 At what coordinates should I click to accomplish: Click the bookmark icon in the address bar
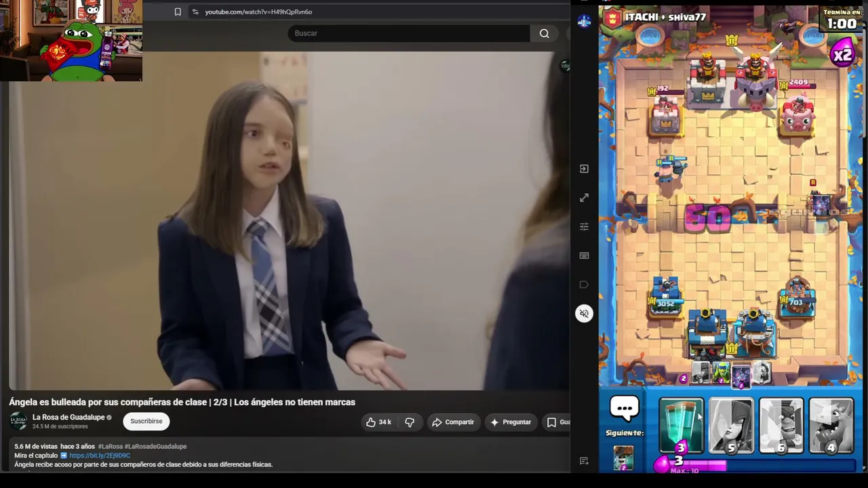click(x=178, y=12)
